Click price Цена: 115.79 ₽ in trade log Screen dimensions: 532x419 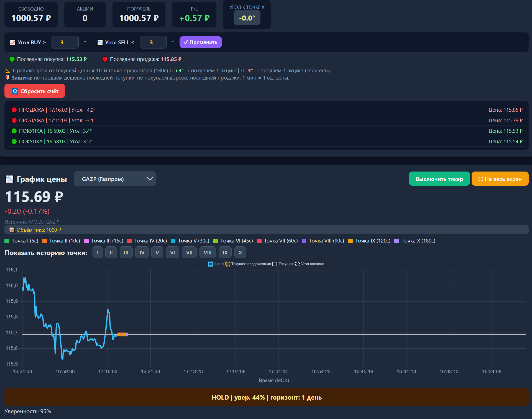click(x=505, y=121)
